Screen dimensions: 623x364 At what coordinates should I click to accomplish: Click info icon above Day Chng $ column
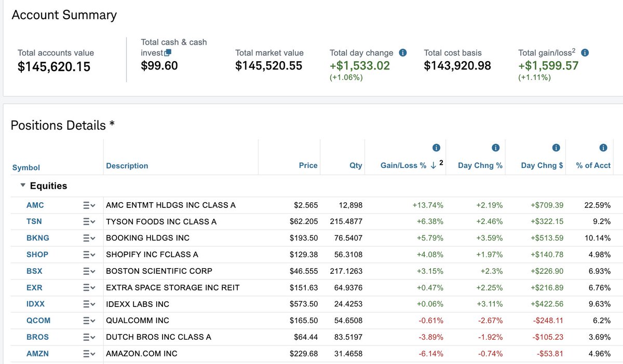pyautogui.click(x=556, y=148)
